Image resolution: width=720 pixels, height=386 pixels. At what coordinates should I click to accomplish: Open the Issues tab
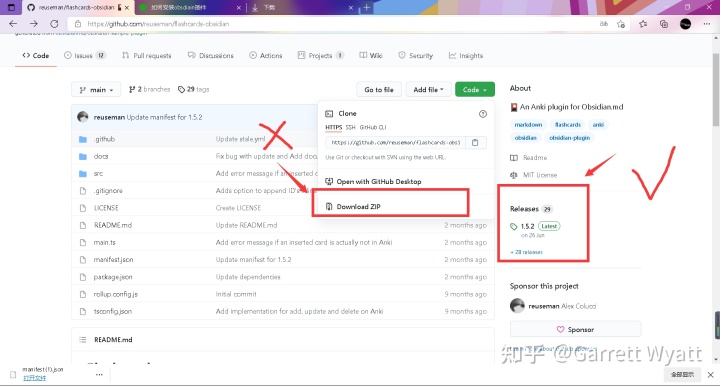click(x=85, y=56)
